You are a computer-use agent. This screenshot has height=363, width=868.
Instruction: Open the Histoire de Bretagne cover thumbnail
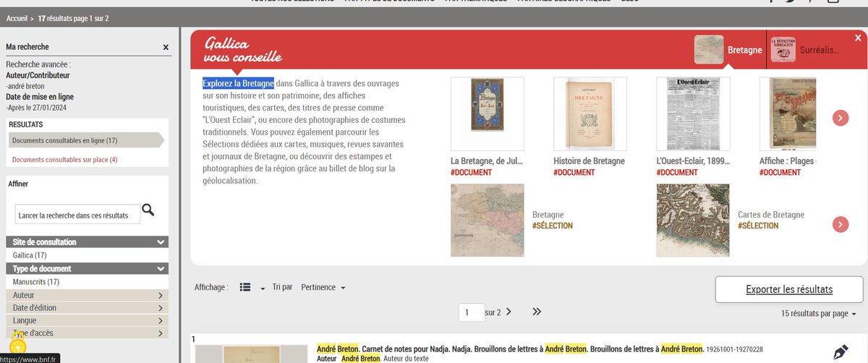coord(590,114)
